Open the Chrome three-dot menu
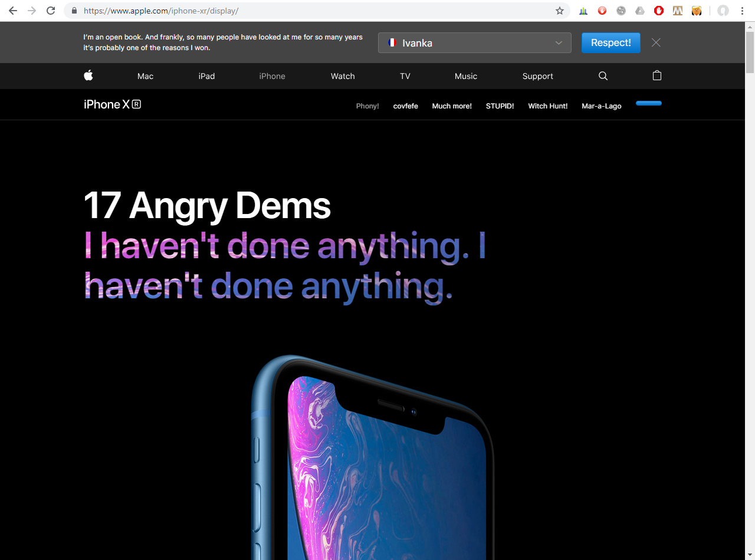The height and width of the screenshot is (560, 755). tap(742, 11)
